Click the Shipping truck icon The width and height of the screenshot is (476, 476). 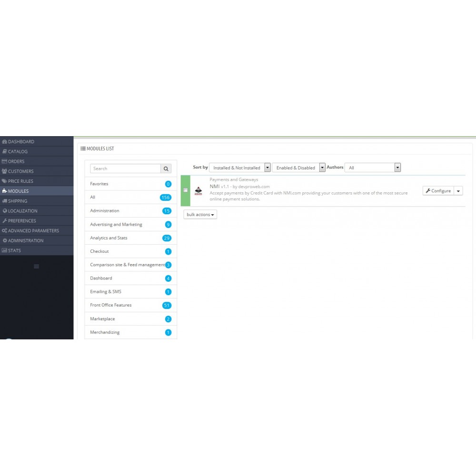coord(4,201)
